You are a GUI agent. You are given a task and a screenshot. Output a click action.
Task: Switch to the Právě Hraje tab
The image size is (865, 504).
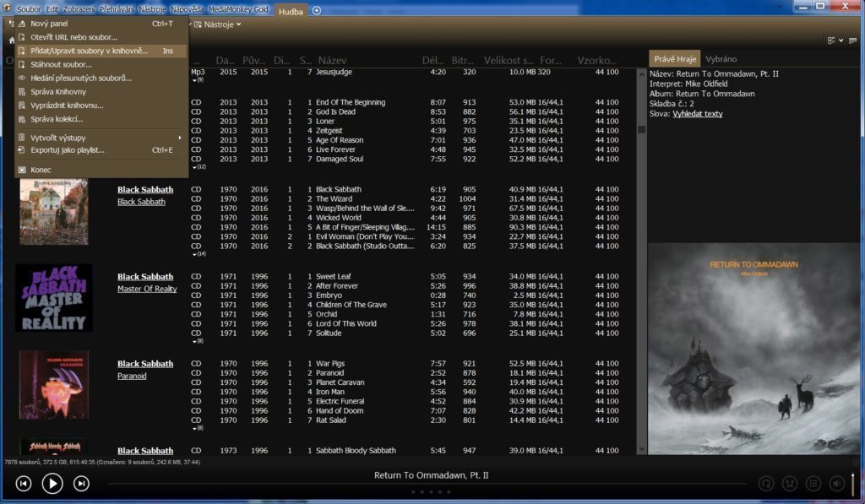click(x=675, y=59)
